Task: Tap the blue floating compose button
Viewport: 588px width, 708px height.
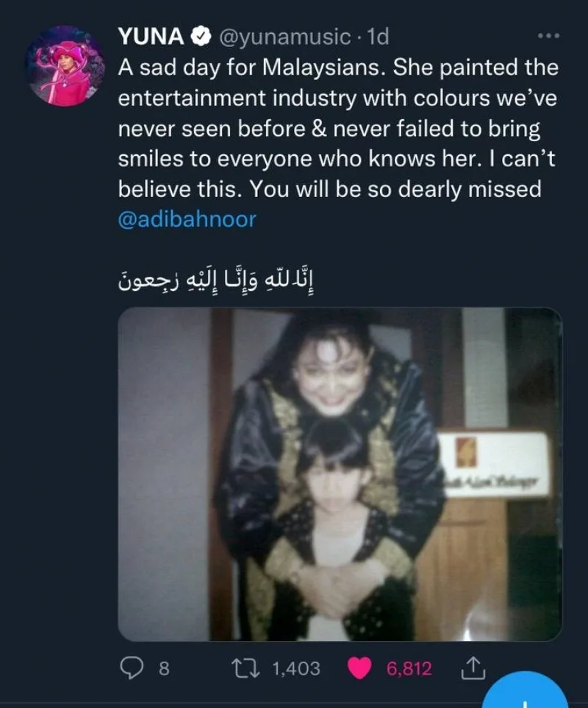Action: pos(524,691)
